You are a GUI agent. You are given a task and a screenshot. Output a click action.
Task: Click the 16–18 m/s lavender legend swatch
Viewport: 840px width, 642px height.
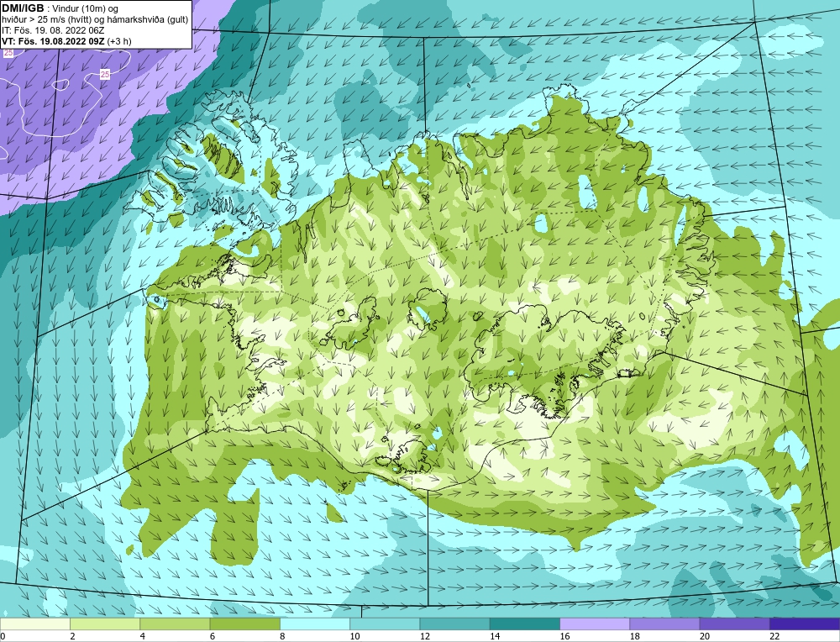tap(595, 624)
